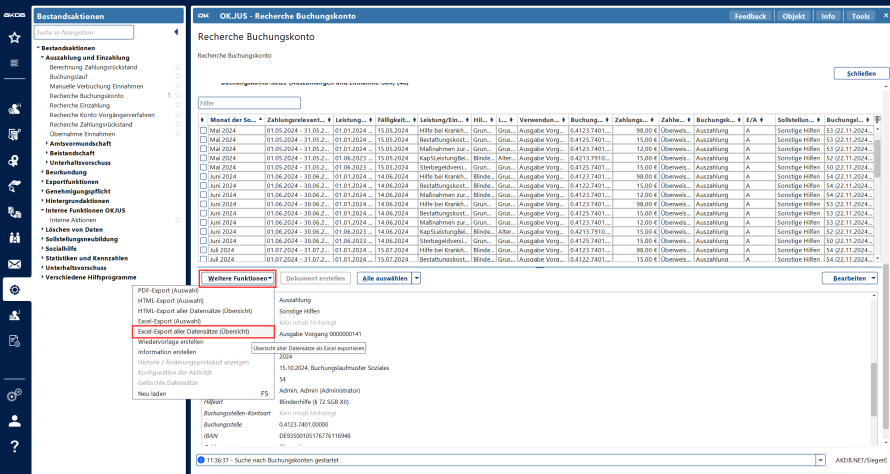
Task: Open favorites via star sidebar icon
Action: (15, 37)
